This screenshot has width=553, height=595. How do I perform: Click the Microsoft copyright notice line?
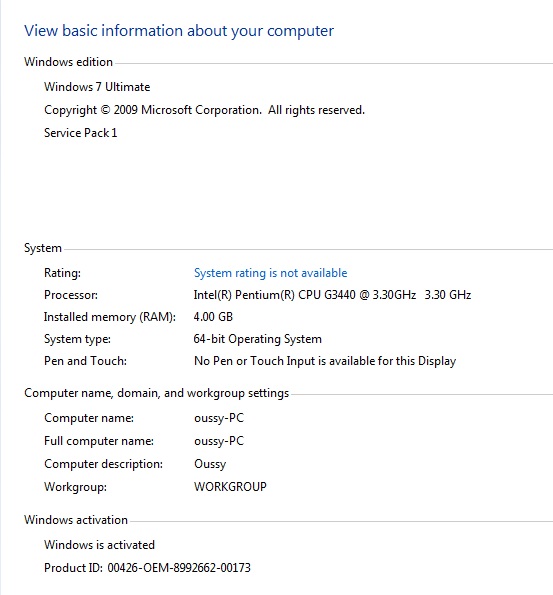tap(204, 110)
